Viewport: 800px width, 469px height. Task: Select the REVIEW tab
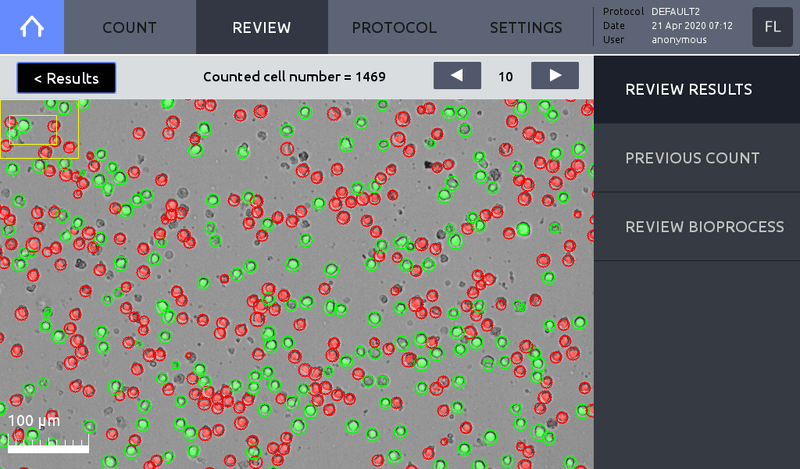pyautogui.click(x=262, y=27)
